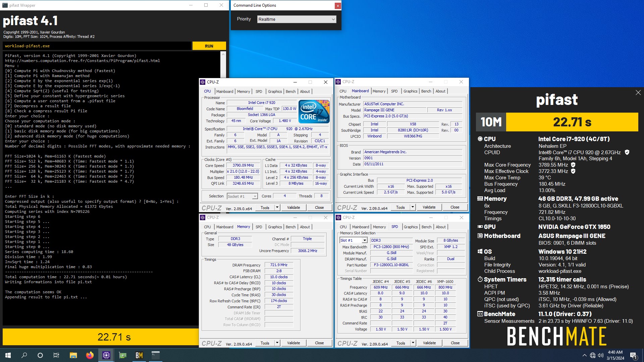Click DRAM Frequency value 721.9 MHz

[x=279, y=265]
